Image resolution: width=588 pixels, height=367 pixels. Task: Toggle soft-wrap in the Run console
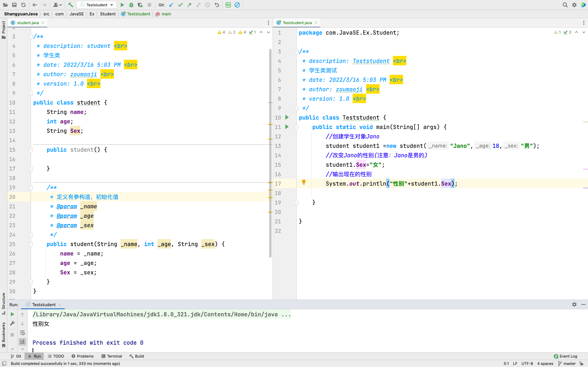(22, 333)
